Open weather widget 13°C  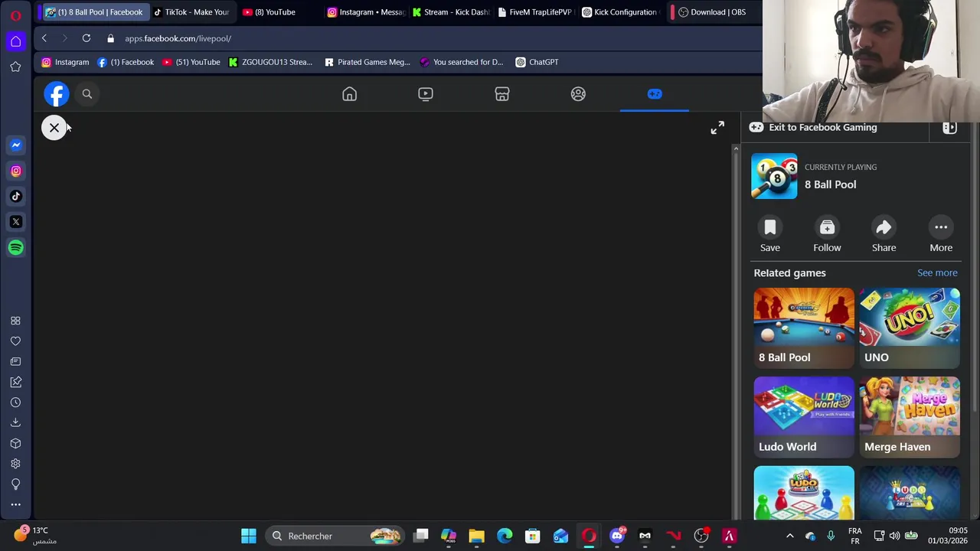click(34, 536)
